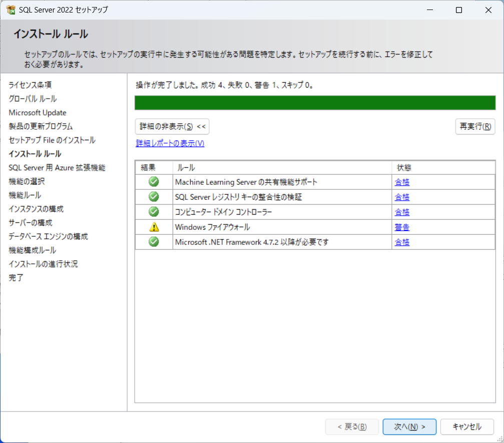The height and width of the screenshot is (443, 504).
Task: Click green check icon for コンピューター ドメイン コントローラー rule
Action: point(154,212)
